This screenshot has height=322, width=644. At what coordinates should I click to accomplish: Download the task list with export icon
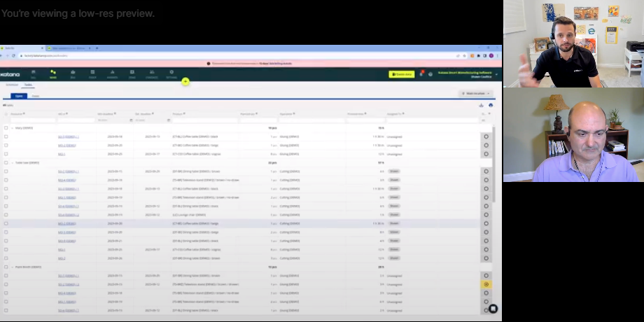click(x=481, y=105)
